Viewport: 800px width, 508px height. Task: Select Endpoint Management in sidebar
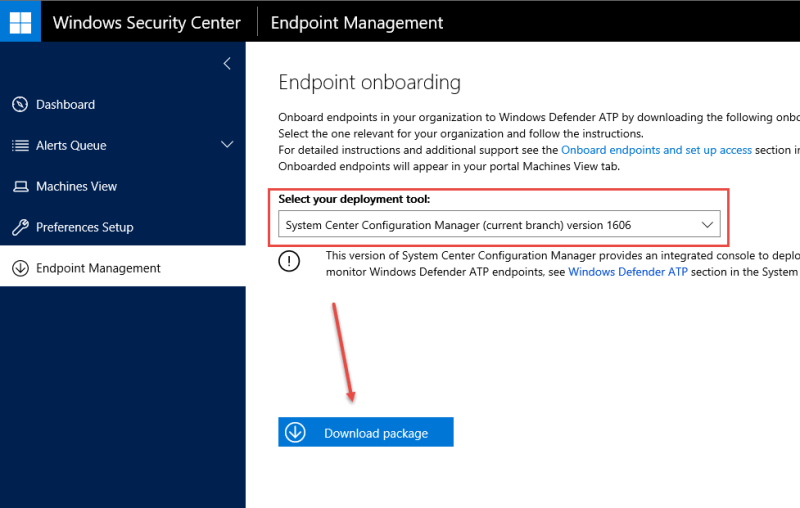click(x=98, y=268)
